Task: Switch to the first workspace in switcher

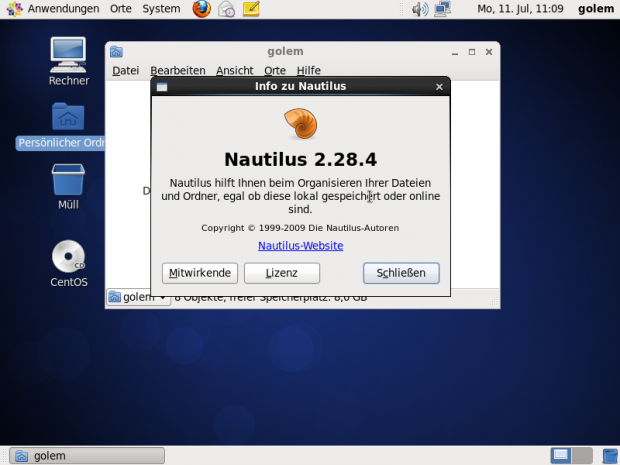Action: [x=561, y=456]
